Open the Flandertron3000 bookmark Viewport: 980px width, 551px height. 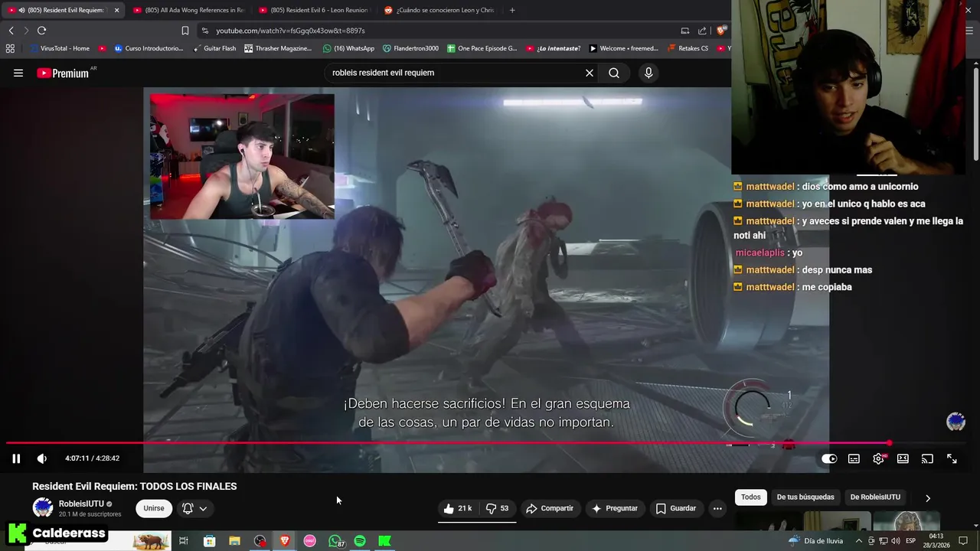410,48
